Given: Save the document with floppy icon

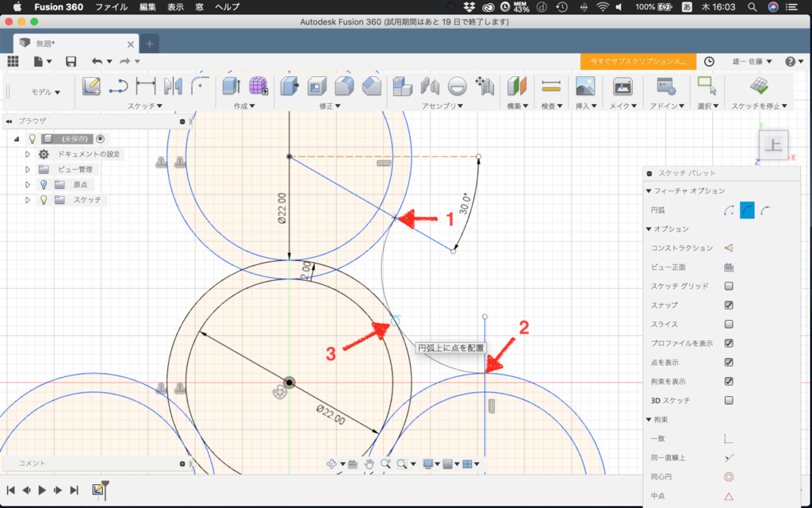Looking at the screenshot, I should click(71, 61).
